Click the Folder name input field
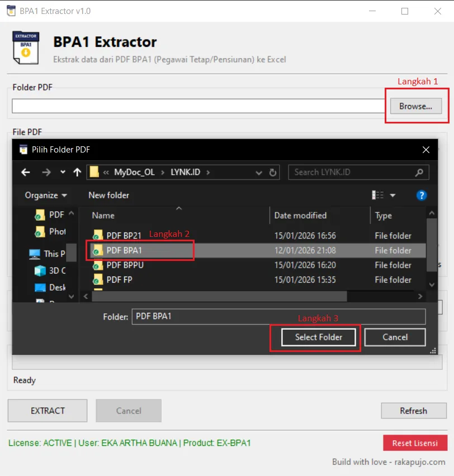Viewport: 454px width, 476px height. click(278, 316)
